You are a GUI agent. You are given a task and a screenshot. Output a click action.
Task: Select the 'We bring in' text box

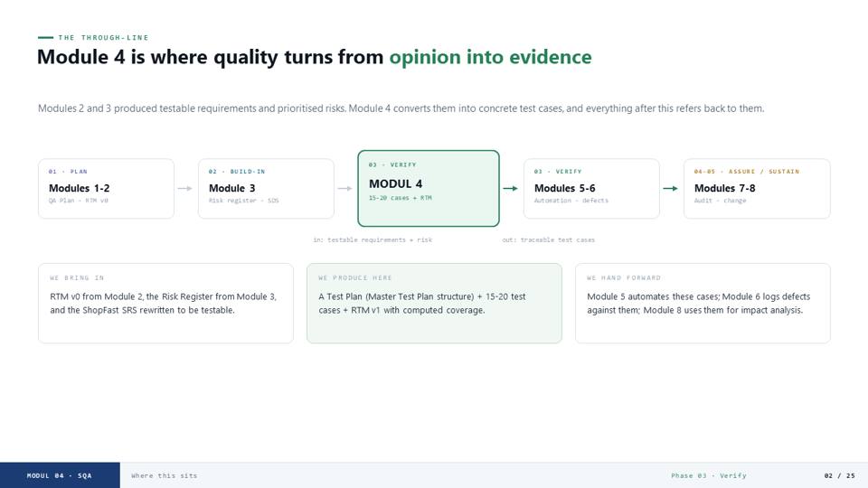point(166,304)
